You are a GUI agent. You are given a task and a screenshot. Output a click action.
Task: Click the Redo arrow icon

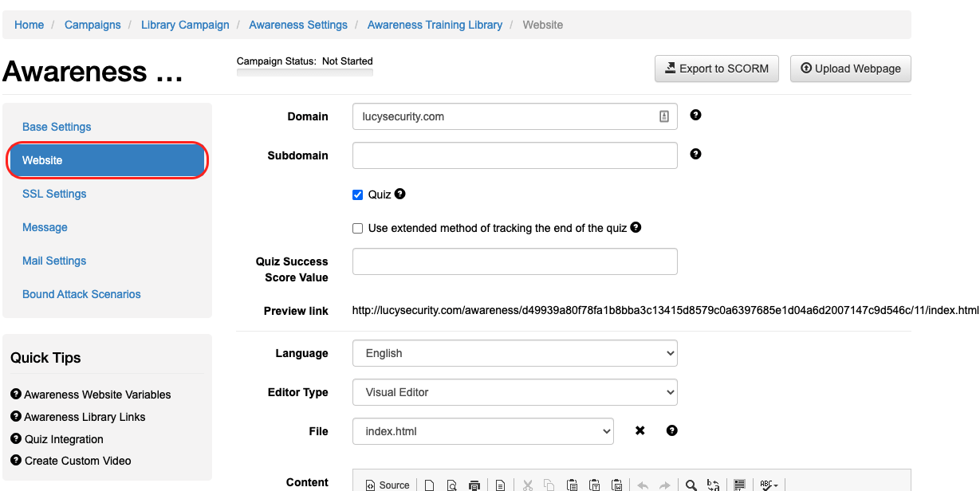pyautogui.click(x=664, y=485)
